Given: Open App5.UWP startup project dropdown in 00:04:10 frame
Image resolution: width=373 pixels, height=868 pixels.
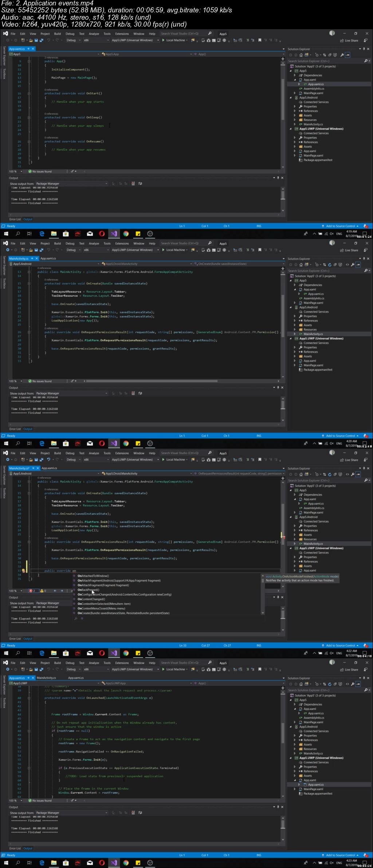Looking at the screenshot, I should click(x=136, y=460).
